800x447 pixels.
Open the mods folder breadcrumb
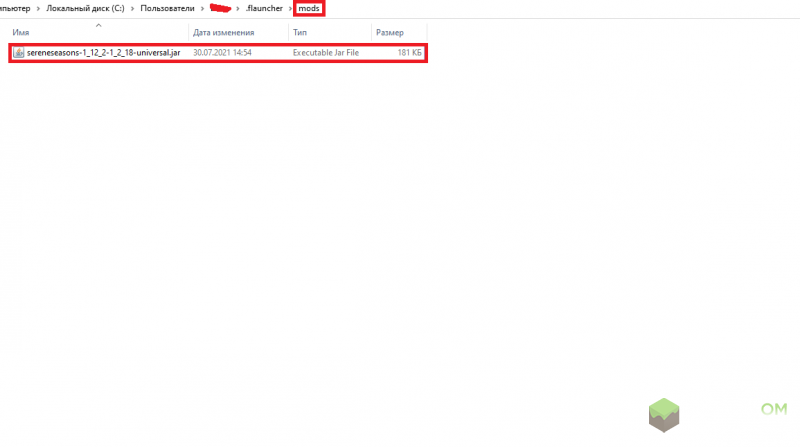click(x=310, y=8)
